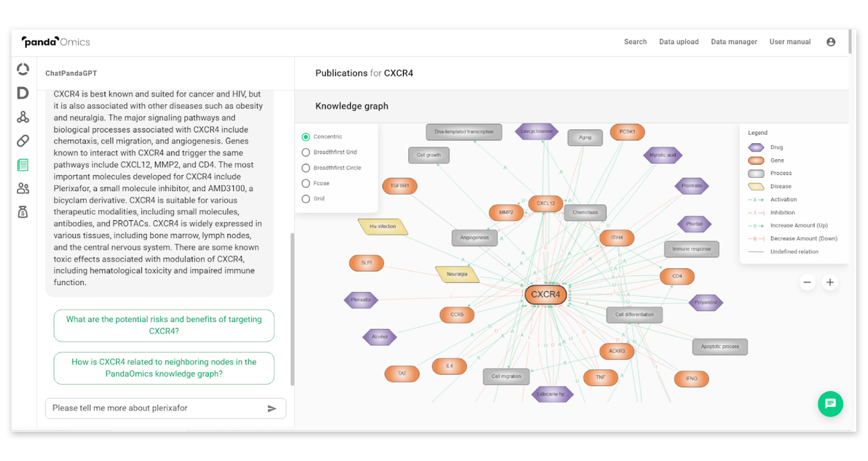This screenshot has height=461, width=868.
Task: Zoom out the graph with minus button
Action: pyautogui.click(x=807, y=282)
